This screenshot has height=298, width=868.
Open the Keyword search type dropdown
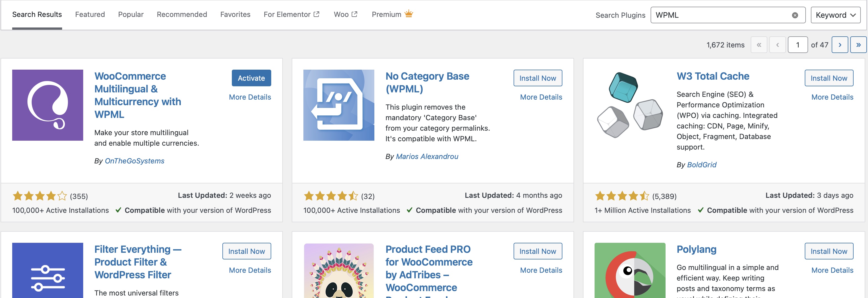(x=835, y=15)
